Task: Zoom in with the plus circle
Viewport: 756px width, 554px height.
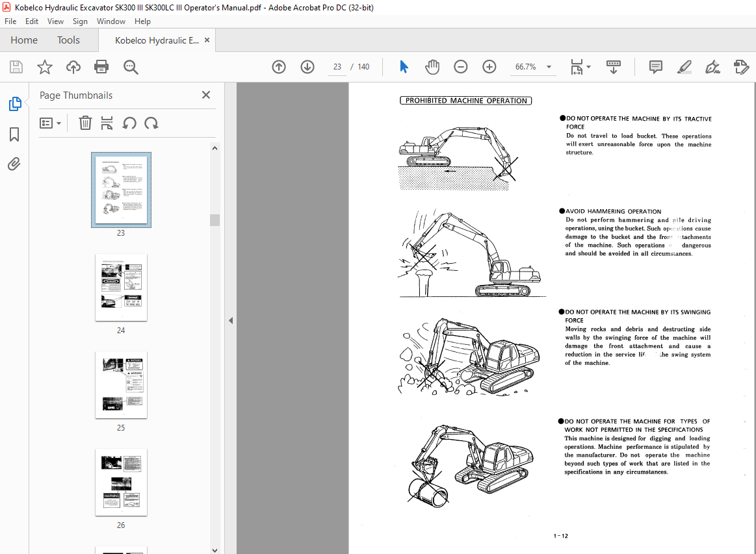Action: [x=489, y=67]
